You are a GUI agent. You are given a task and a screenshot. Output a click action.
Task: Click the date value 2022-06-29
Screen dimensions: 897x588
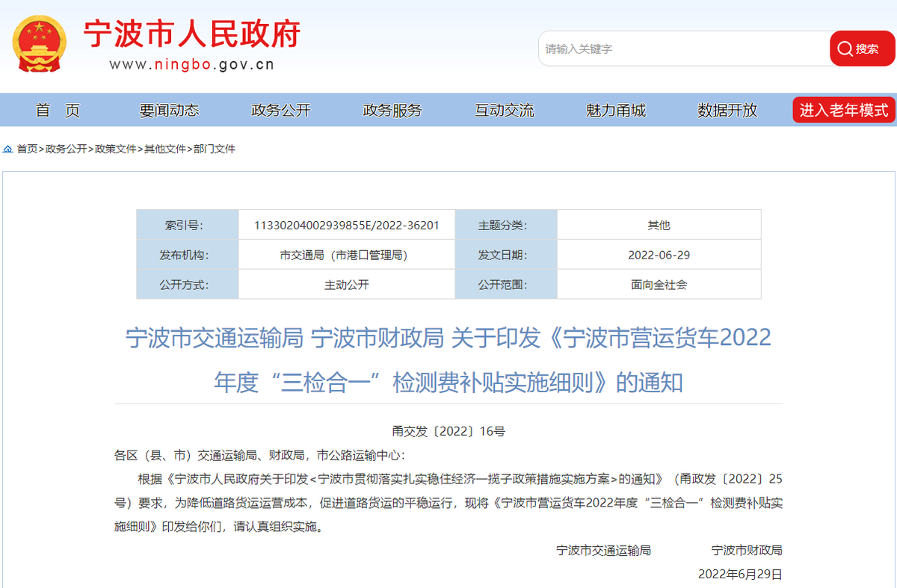click(659, 255)
